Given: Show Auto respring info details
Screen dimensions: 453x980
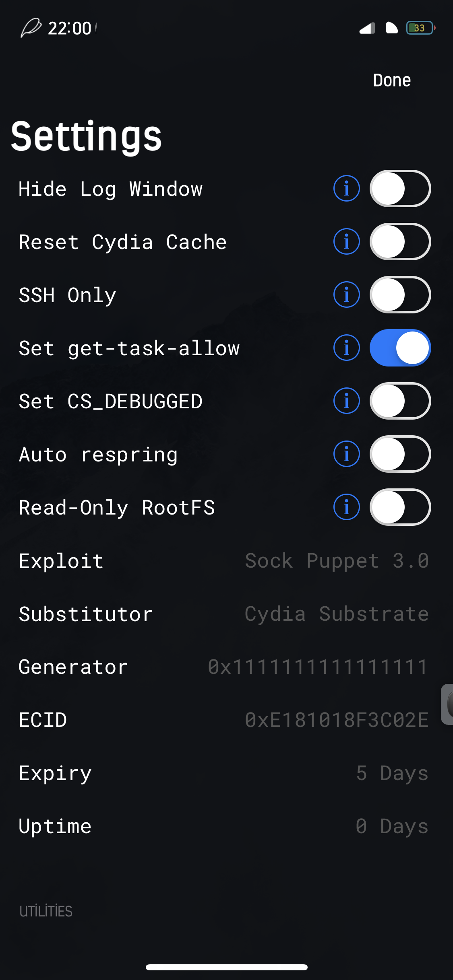Looking at the screenshot, I should 346,454.
